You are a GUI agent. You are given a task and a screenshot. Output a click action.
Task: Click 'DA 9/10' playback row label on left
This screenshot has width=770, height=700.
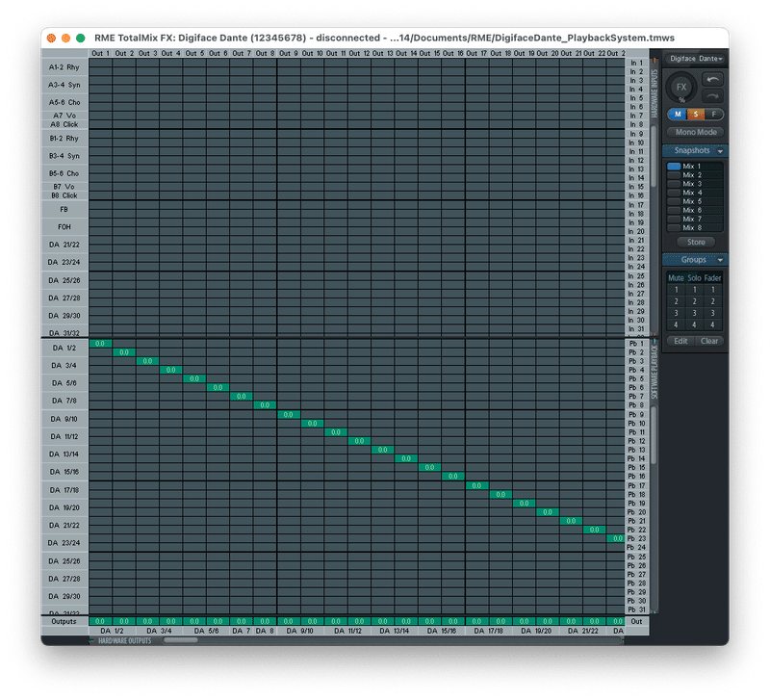64,419
